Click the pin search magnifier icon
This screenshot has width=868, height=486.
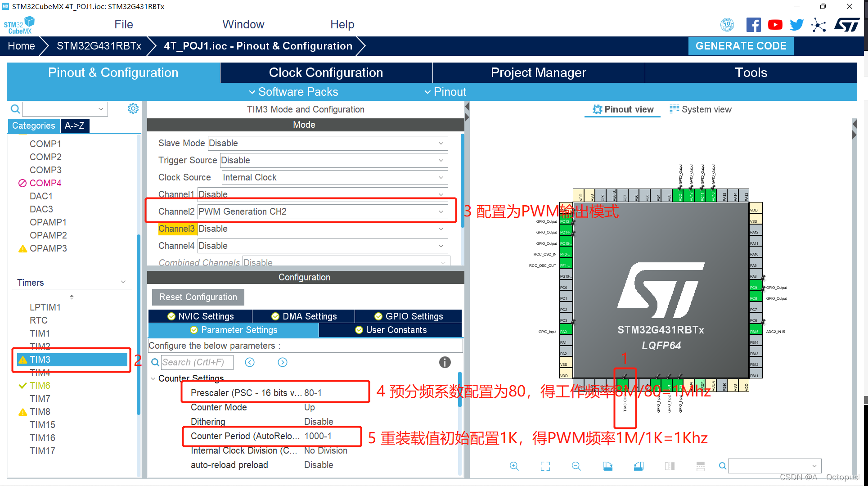click(722, 466)
